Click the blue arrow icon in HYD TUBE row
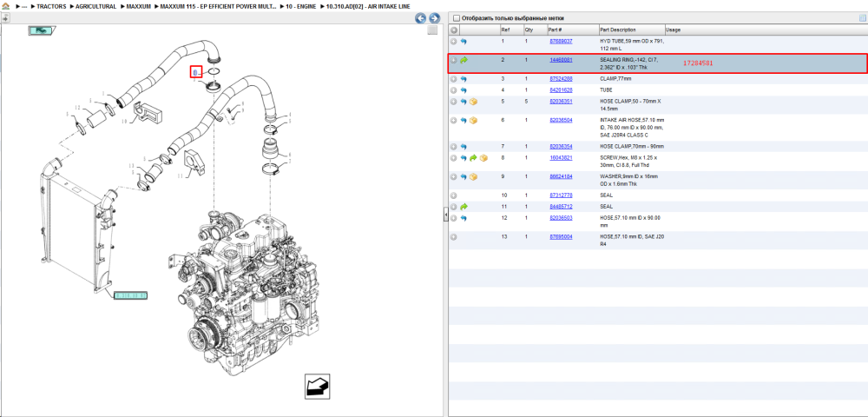This screenshot has height=417, width=868. point(464,42)
